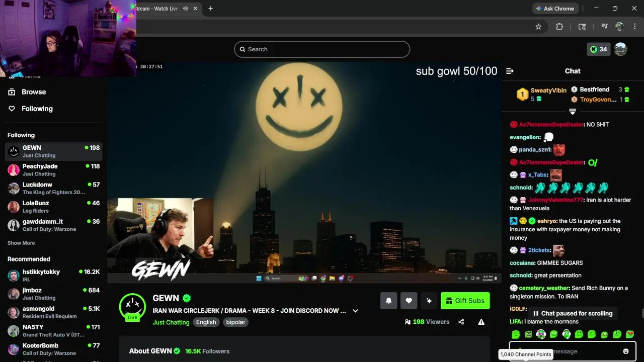This screenshot has height=362, width=644.
Task: Select the English tag
Action: 206,322
